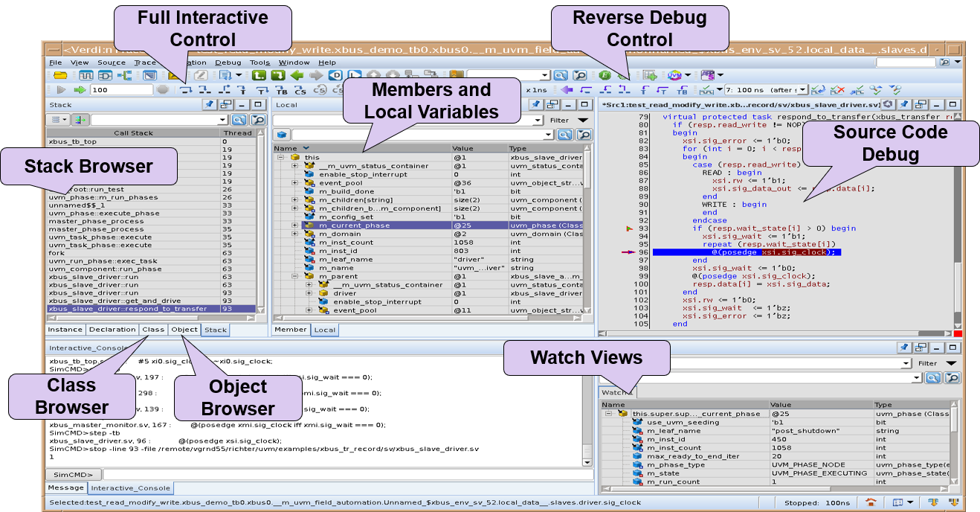Expand the event_pool @36 node
Screen dimensions: 980x512
294,182
